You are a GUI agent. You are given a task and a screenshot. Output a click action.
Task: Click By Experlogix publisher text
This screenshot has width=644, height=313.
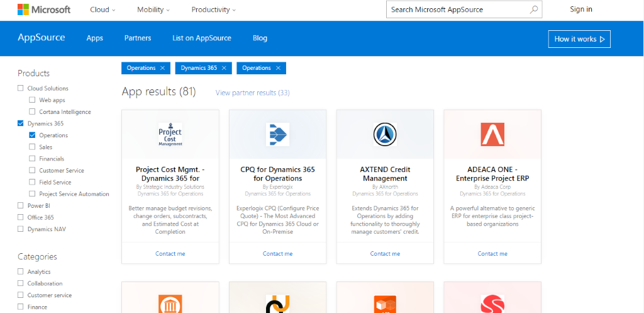coord(277,187)
